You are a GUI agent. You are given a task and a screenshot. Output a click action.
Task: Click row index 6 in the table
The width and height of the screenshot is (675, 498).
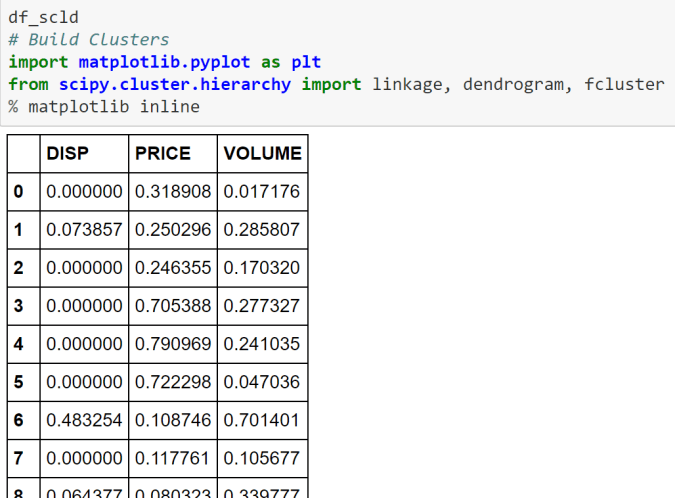point(19,421)
